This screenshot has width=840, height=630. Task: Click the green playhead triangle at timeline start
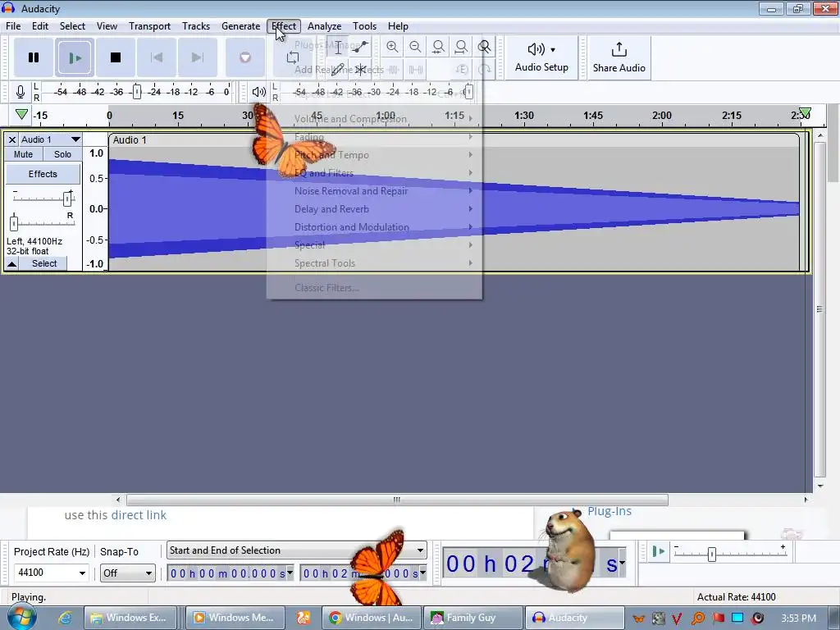click(x=21, y=114)
